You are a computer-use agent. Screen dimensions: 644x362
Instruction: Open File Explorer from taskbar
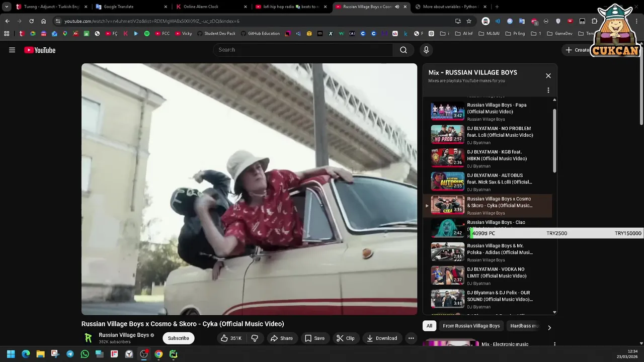[x=40, y=354]
